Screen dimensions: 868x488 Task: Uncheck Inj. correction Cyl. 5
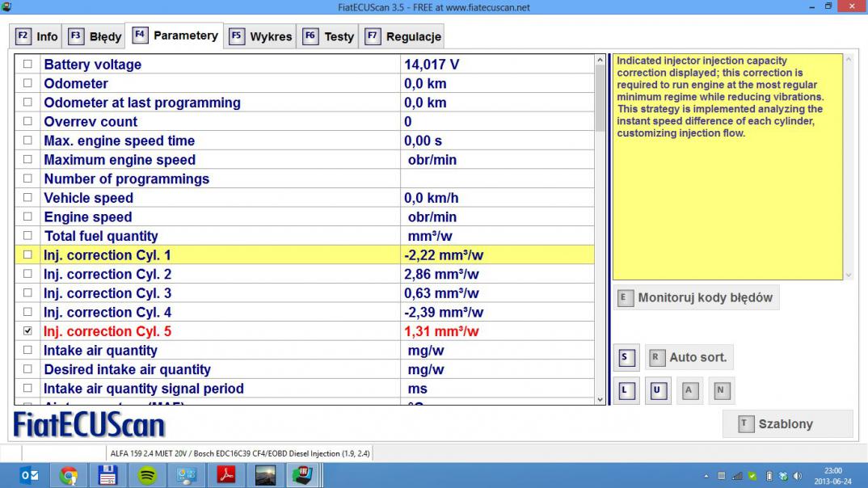(28, 331)
